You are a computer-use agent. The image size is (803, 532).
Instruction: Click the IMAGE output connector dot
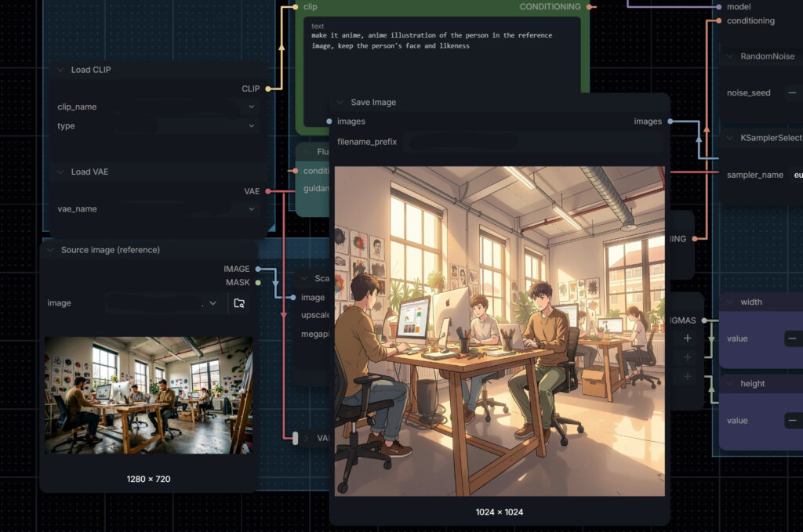tap(258, 269)
